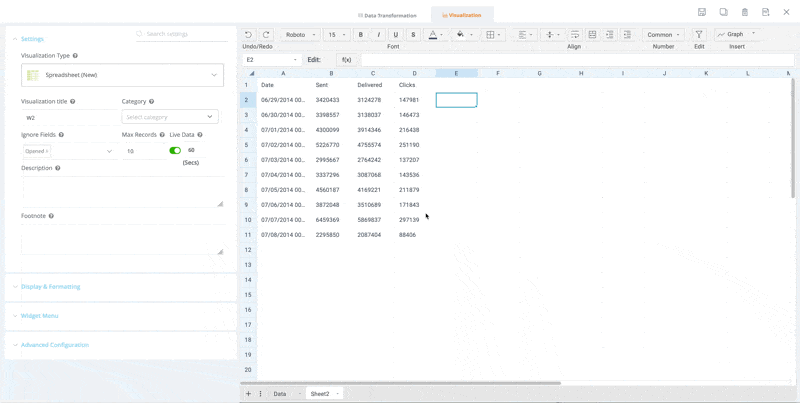Screen dimensions: 800x403
Task: Open the Visualization Type dropdown
Action: coord(122,75)
